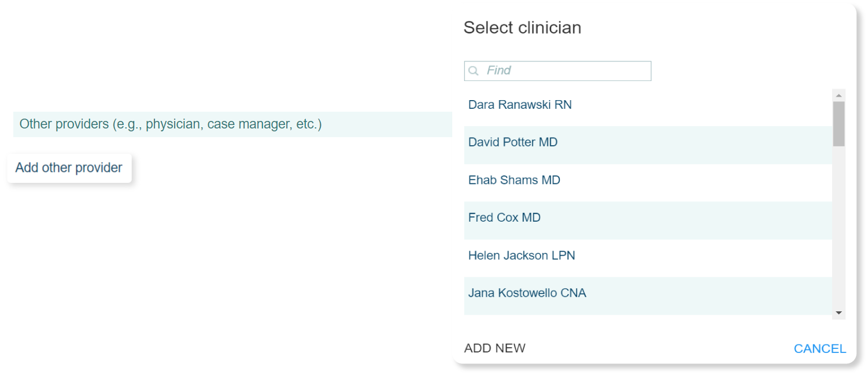Viewport: 868px width, 375px height.
Task: Click the magnifier icon in the Find box
Action: (x=474, y=71)
